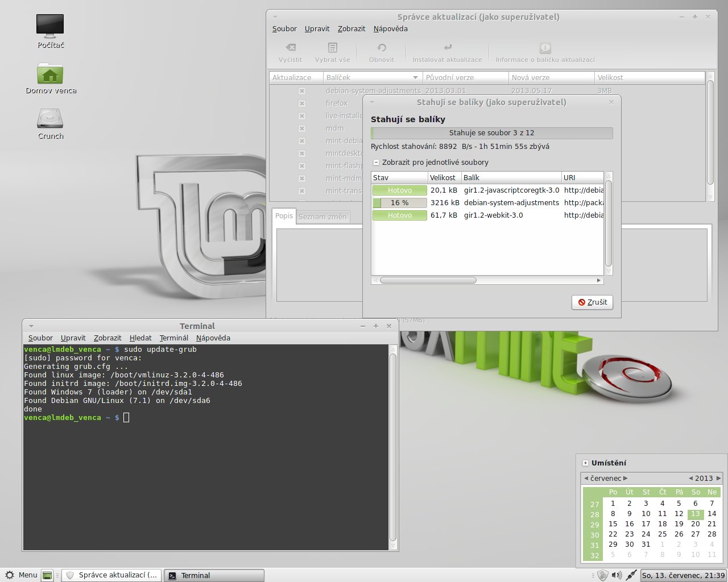Click the clock date in the panel
Viewport: 728px width, 582px height.
pyautogui.click(x=683, y=575)
